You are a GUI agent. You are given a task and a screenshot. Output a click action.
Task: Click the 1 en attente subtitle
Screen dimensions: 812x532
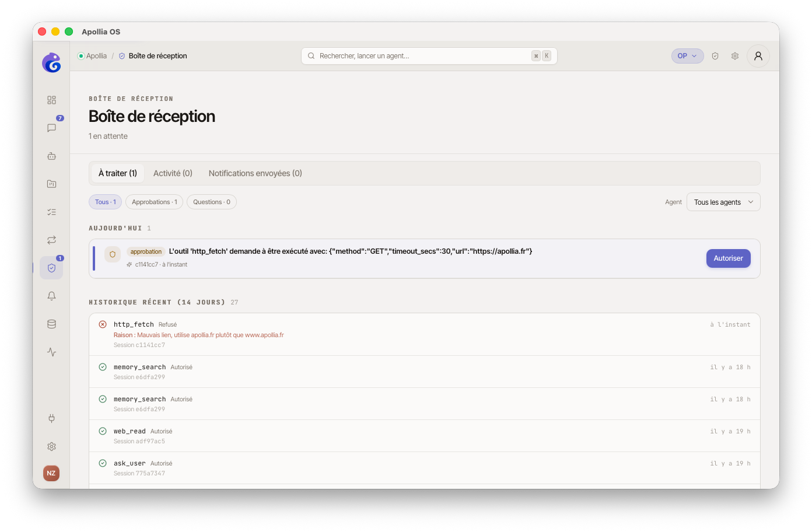coord(108,136)
